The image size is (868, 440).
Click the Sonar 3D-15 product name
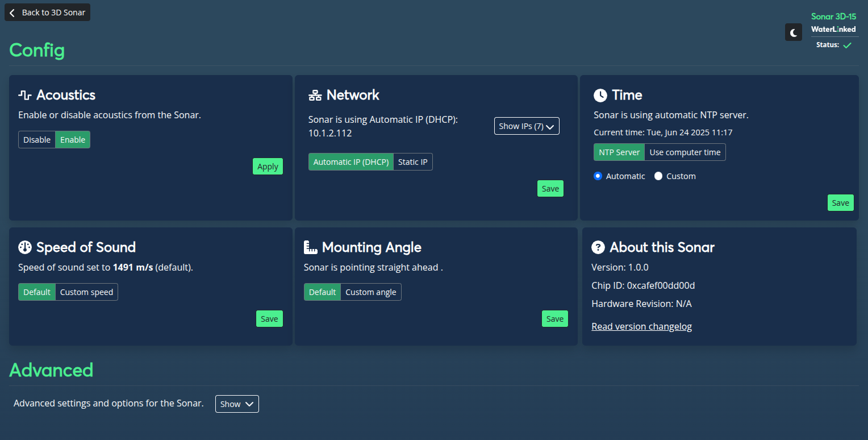click(x=833, y=16)
